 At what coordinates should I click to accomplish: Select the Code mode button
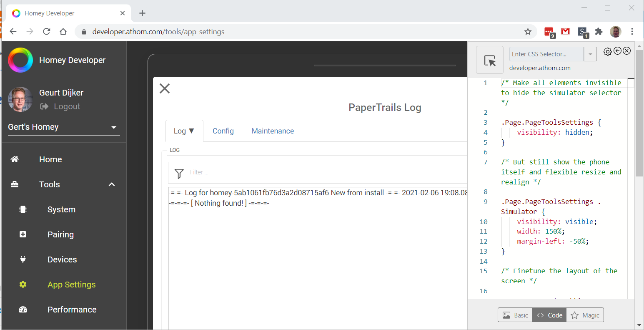point(549,315)
